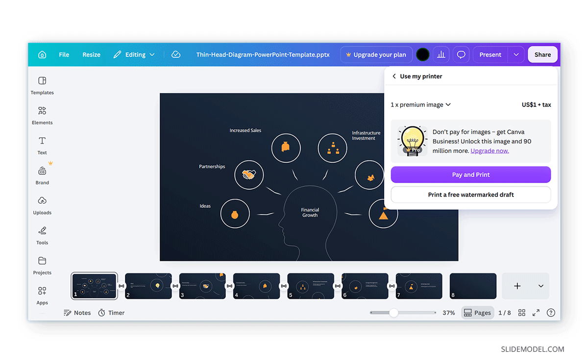Expand the Editing mode dropdown
Screen dimensions: 588x364
(x=134, y=55)
